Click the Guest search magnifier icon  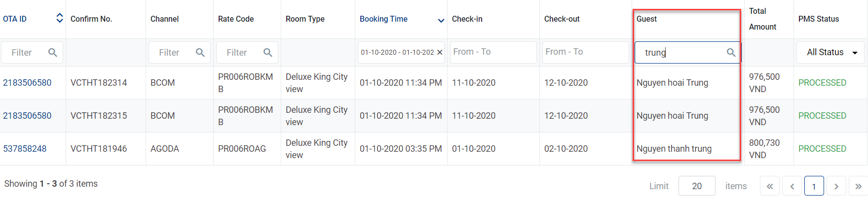point(731,53)
